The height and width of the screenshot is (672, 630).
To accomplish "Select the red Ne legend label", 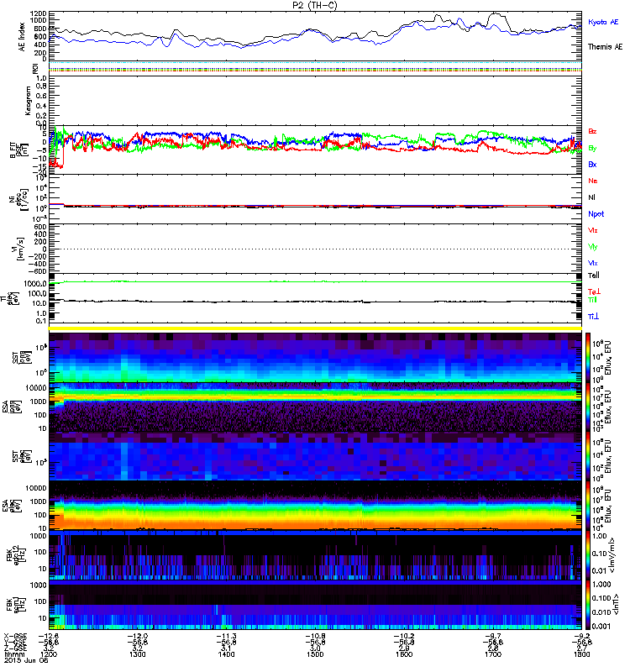I will pos(593,181).
